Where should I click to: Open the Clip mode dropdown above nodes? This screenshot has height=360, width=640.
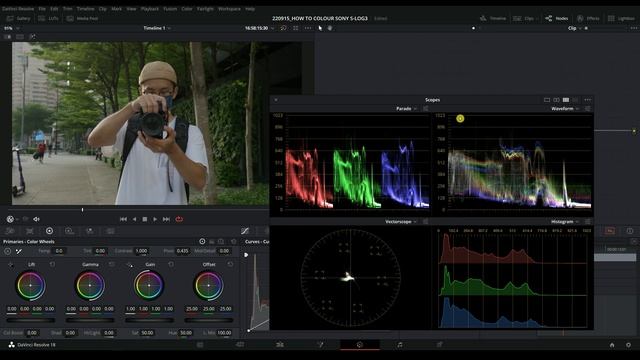[574, 28]
